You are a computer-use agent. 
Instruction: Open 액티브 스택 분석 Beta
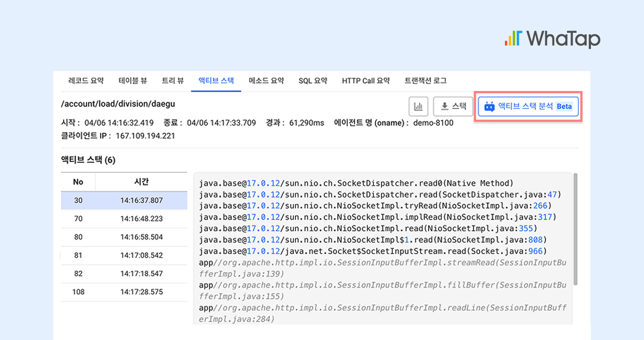[528, 106]
